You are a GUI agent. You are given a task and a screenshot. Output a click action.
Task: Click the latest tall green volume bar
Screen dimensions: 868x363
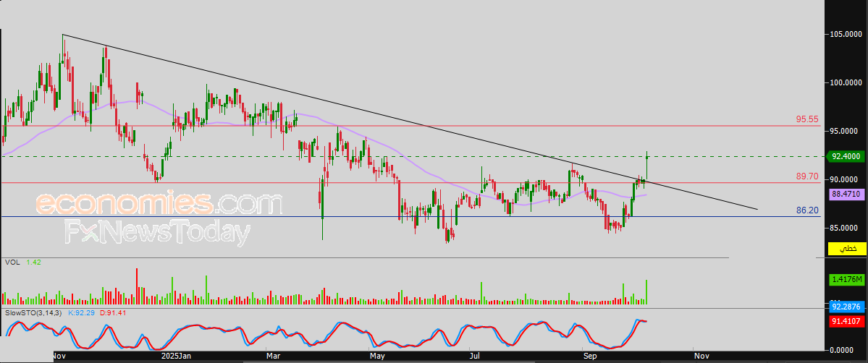pyautogui.click(x=646, y=291)
